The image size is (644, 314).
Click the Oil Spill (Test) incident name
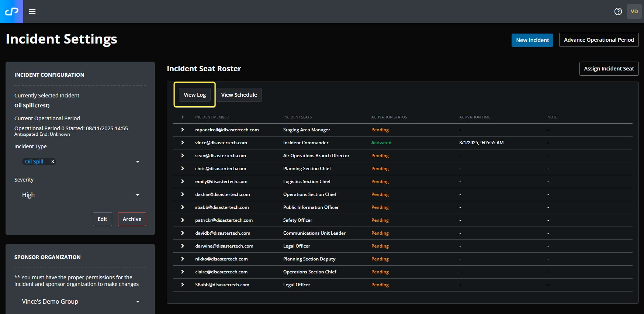32,106
